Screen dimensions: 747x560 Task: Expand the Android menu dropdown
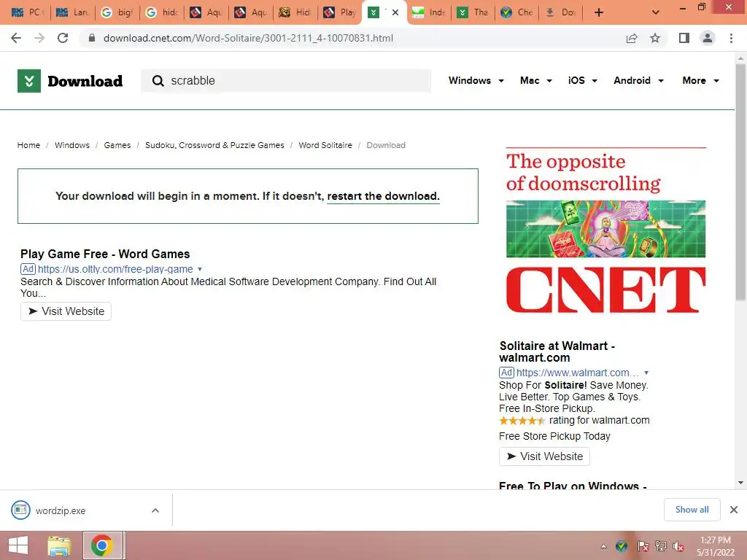click(x=638, y=80)
